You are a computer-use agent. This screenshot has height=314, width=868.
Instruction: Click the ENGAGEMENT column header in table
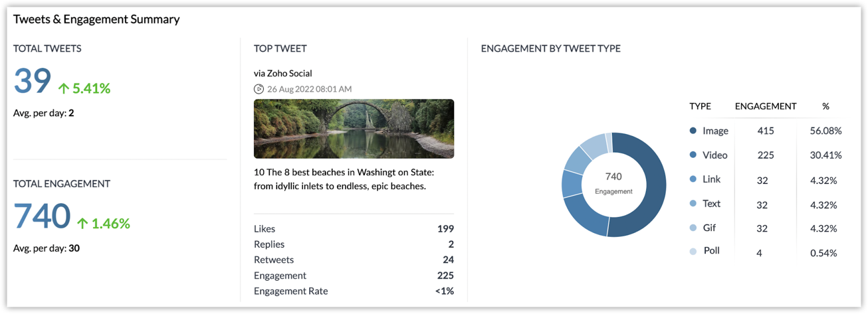pos(766,106)
